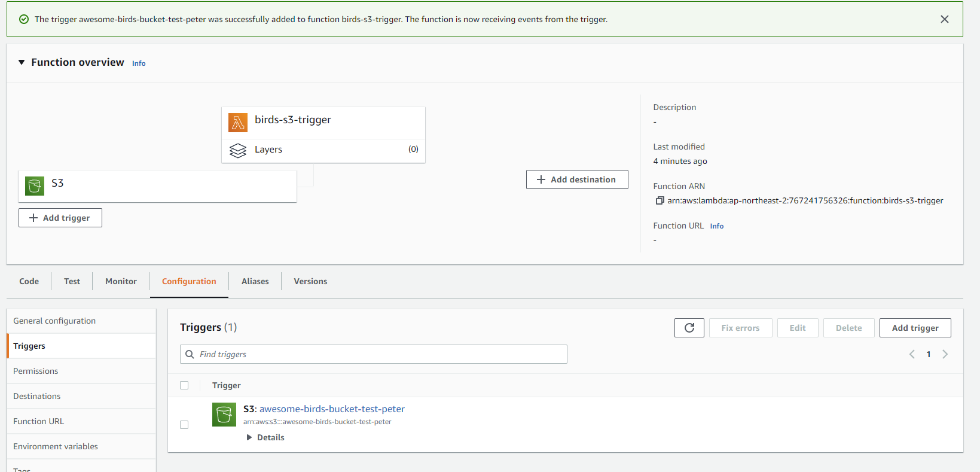Viewport: 980px width, 472px height.
Task: Open Destinations in the side menu
Action: click(x=81, y=396)
